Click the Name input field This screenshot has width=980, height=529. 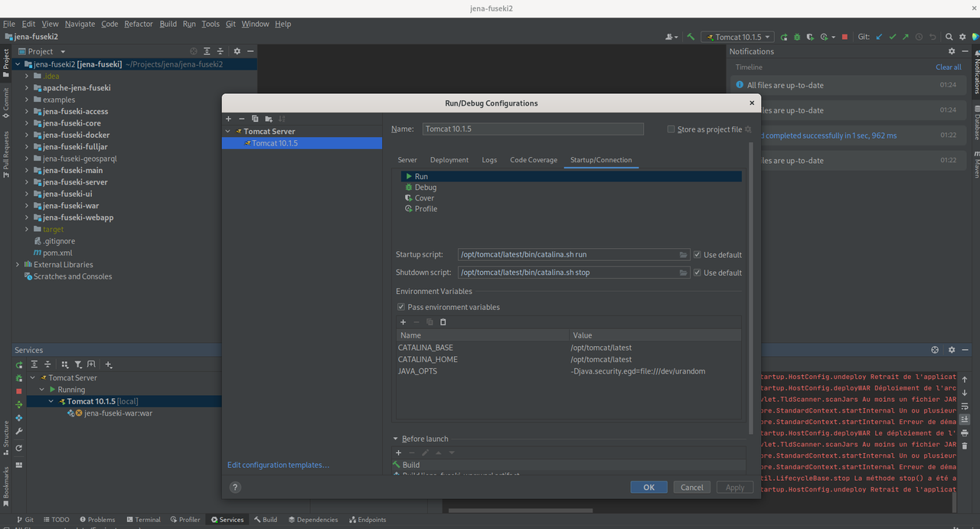[x=533, y=129]
